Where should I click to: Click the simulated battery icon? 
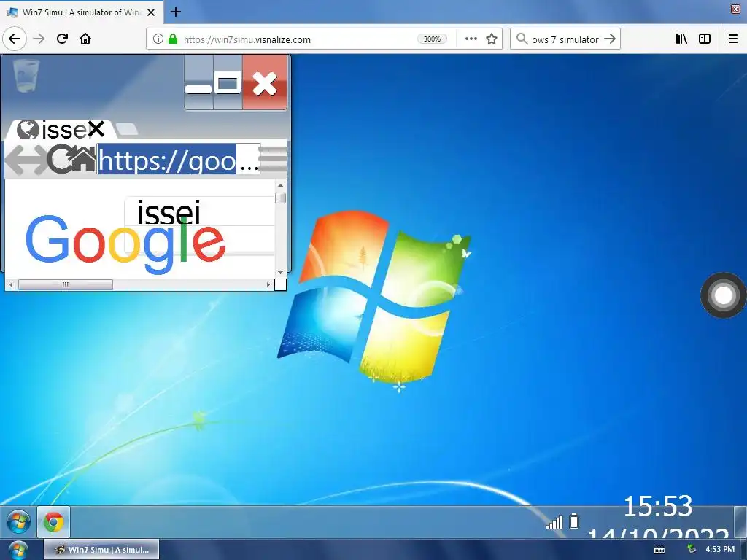575,521
